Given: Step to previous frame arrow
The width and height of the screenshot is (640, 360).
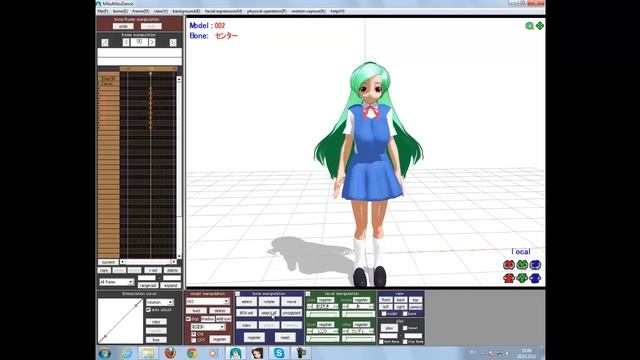Looking at the screenshot, I should click(126, 42).
